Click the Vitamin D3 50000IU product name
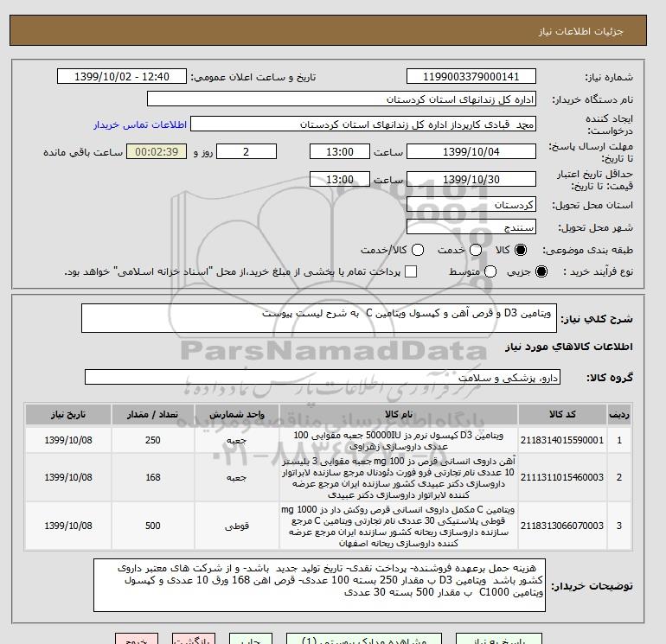 point(399,441)
